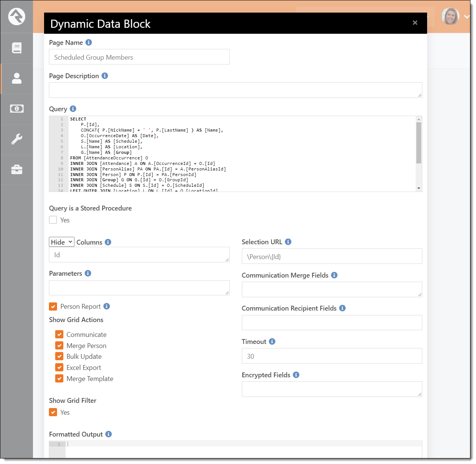Show help info for Selection URL
Image resolution: width=476 pixels, height=464 pixels.
click(x=288, y=242)
